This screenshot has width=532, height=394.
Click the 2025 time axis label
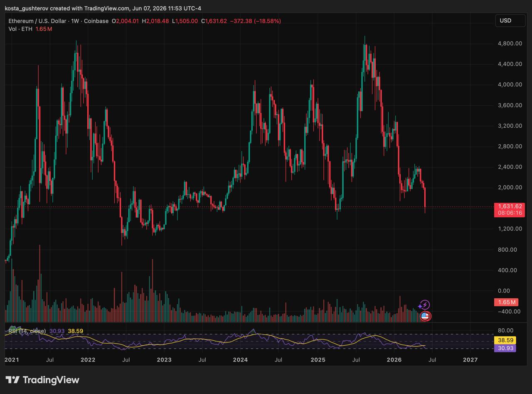pyautogui.click(x=318, y=359)
